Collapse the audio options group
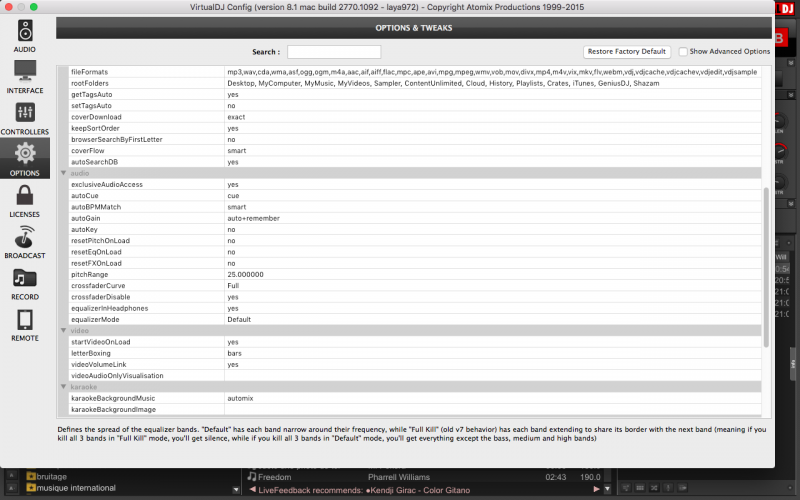This screenshot has width=800, height=500. pos(63,173)
